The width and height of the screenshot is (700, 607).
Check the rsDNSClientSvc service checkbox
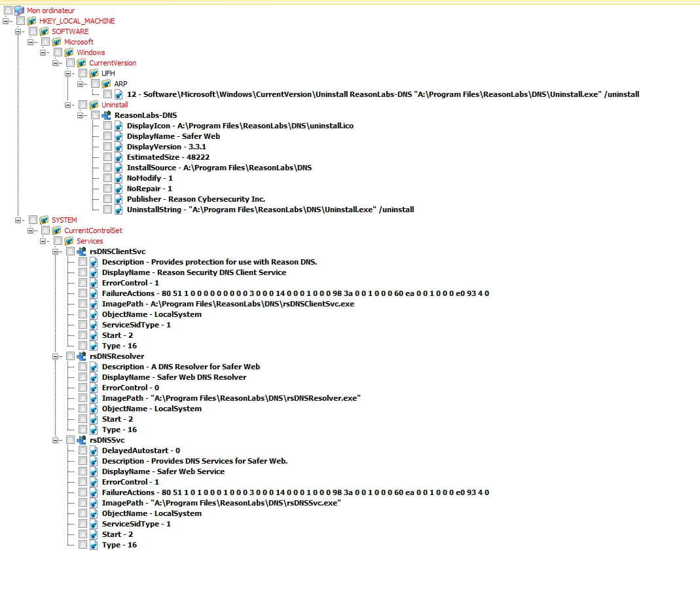coord(70,251)
